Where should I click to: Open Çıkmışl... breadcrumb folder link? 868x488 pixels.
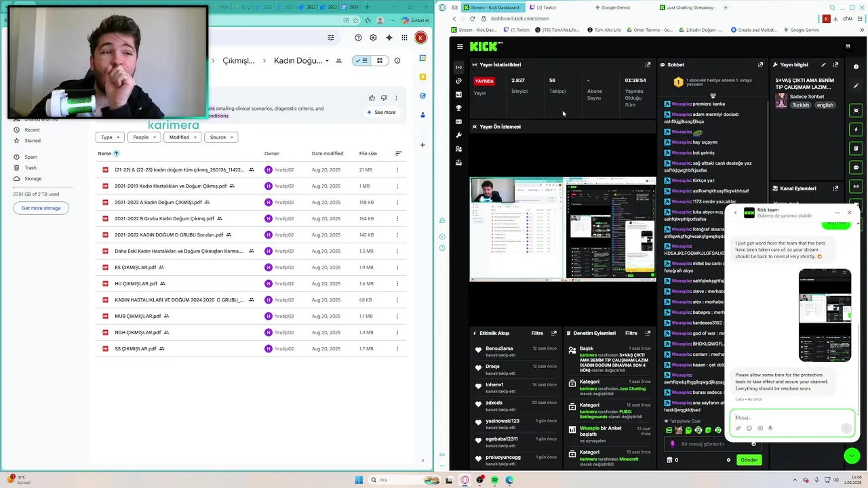[239, 60]
